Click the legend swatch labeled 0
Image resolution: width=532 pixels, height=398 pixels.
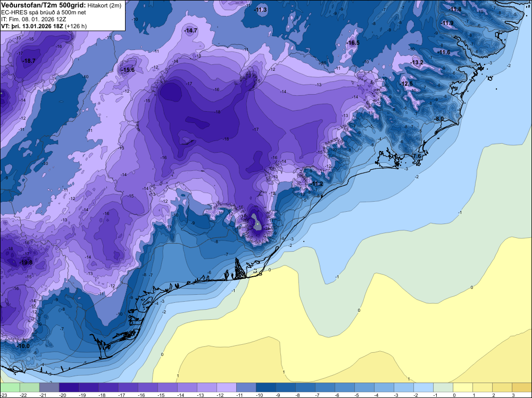tap(463, 387)
